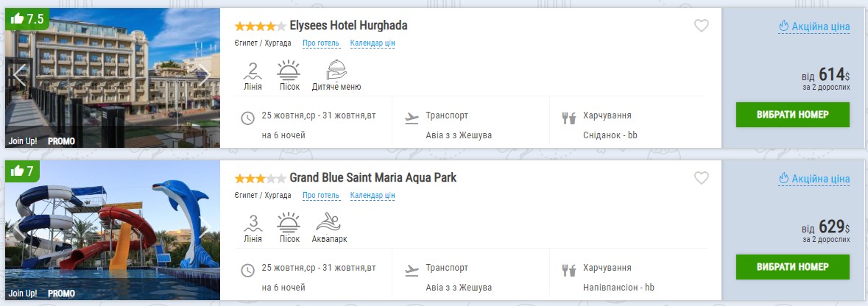The height and width of the screenshot is (306, 868).
Task: Open Календар цін for Grand Blue
Action: point(373,196)
